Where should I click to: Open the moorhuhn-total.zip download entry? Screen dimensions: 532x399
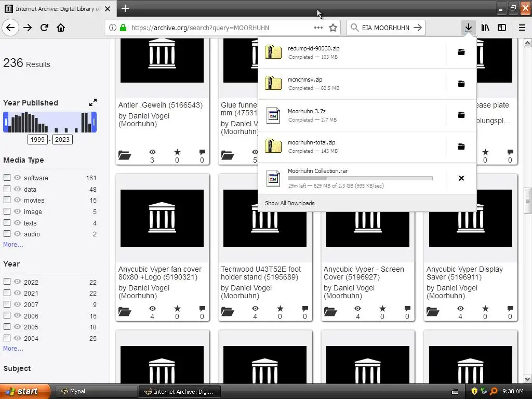click(x=352, y=147)
